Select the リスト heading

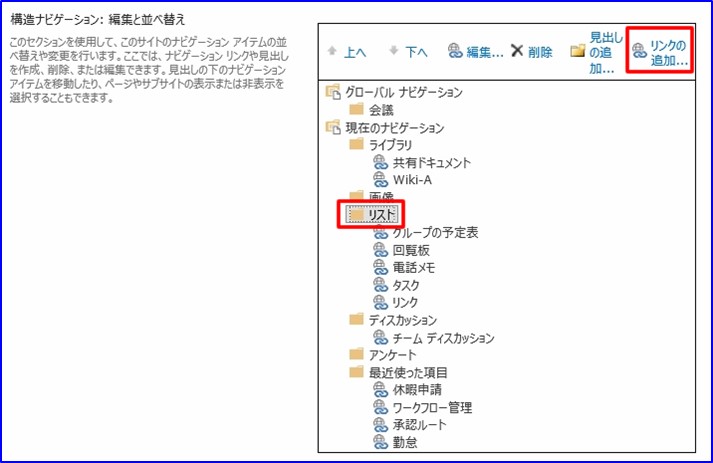coord(382,215)
